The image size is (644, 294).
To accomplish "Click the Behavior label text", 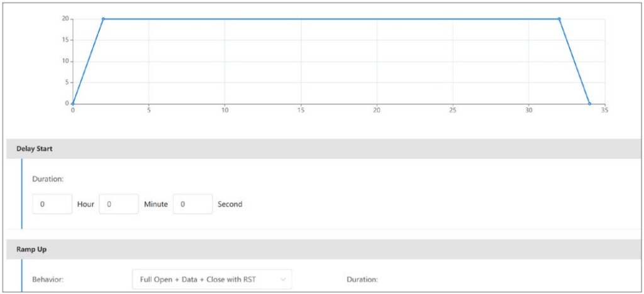I will (48, 278).
